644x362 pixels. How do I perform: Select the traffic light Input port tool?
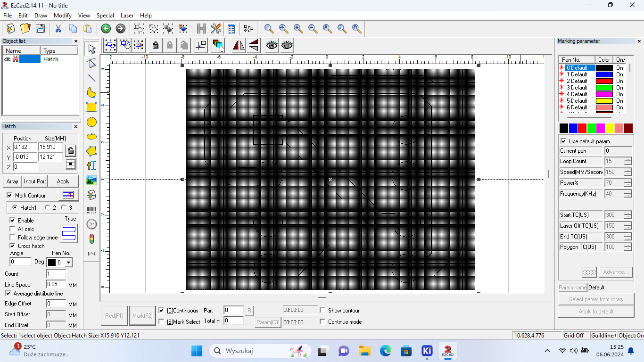click(x=91, y=239)
